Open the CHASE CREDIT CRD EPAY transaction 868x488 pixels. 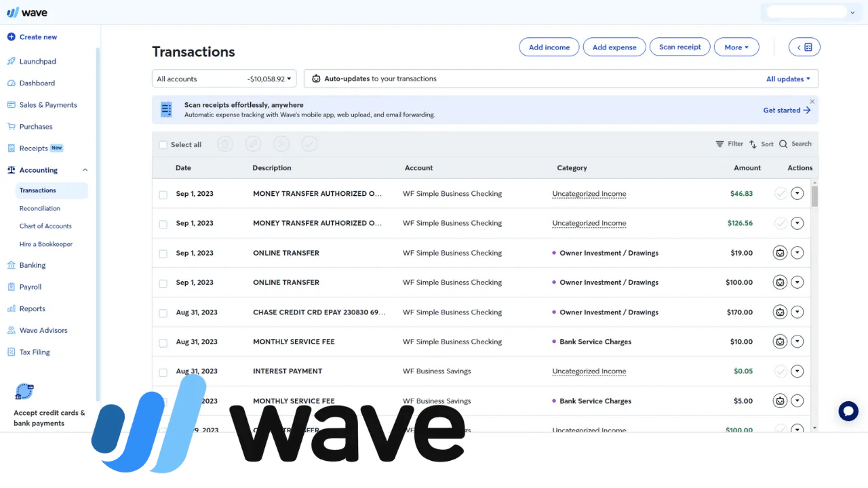[x=319, y=312]
